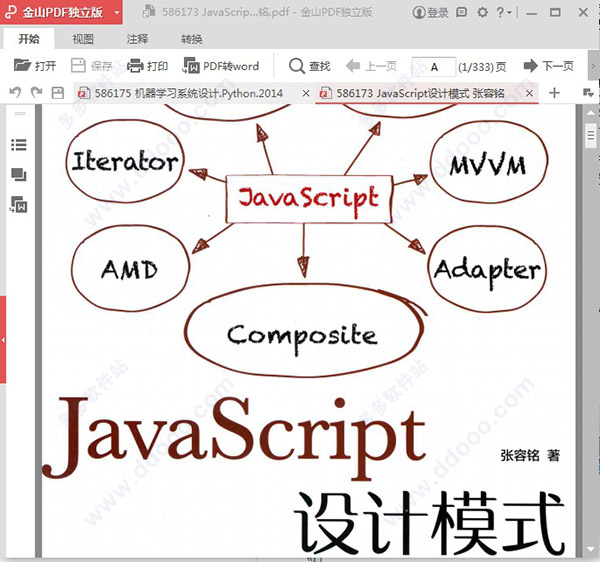Switch to the 注释 ribbon tab
The image size is (600, 562).
pyautogui.click(x=137, y=39)
